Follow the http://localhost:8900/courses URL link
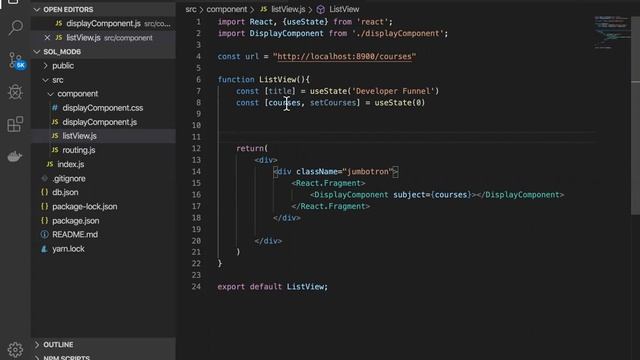 pyautogui.click(x=344, y=57)
